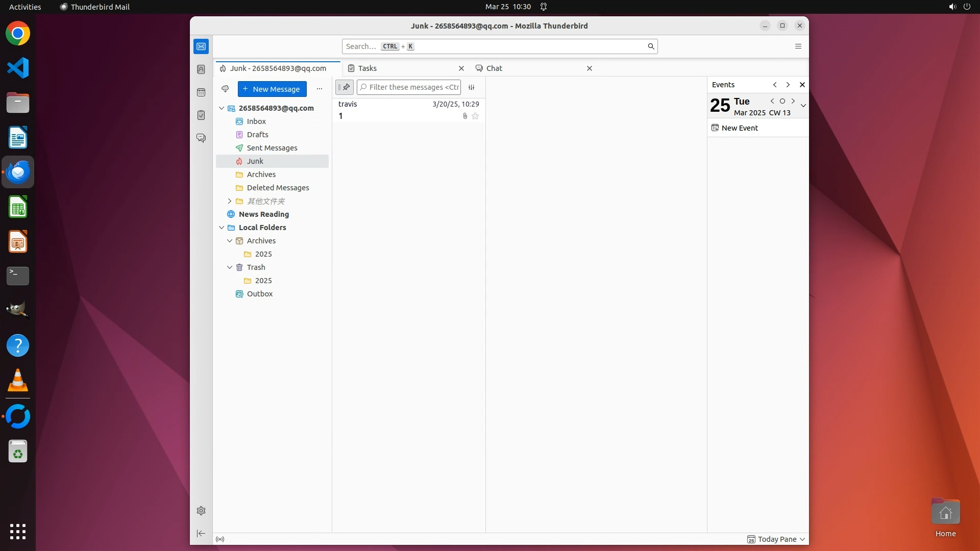
Task: Open Calendar space in sidebar
Action: click(201, 92)
